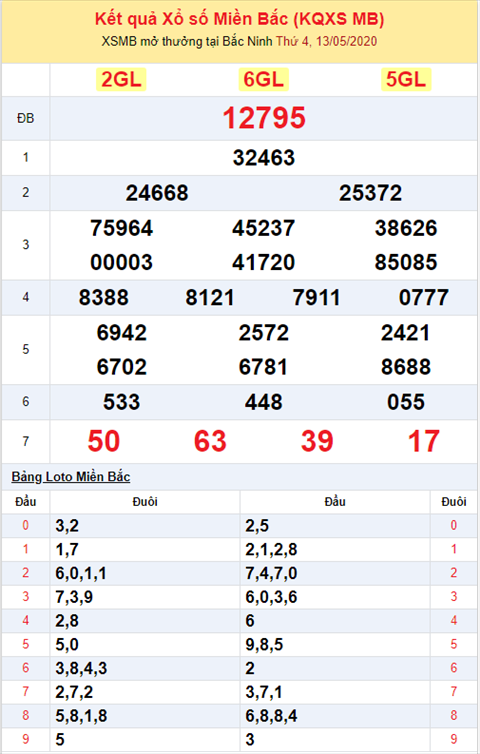The image size is (480, 754).
Task: Click seventh prize red number 17
Action: pos(424,441)
